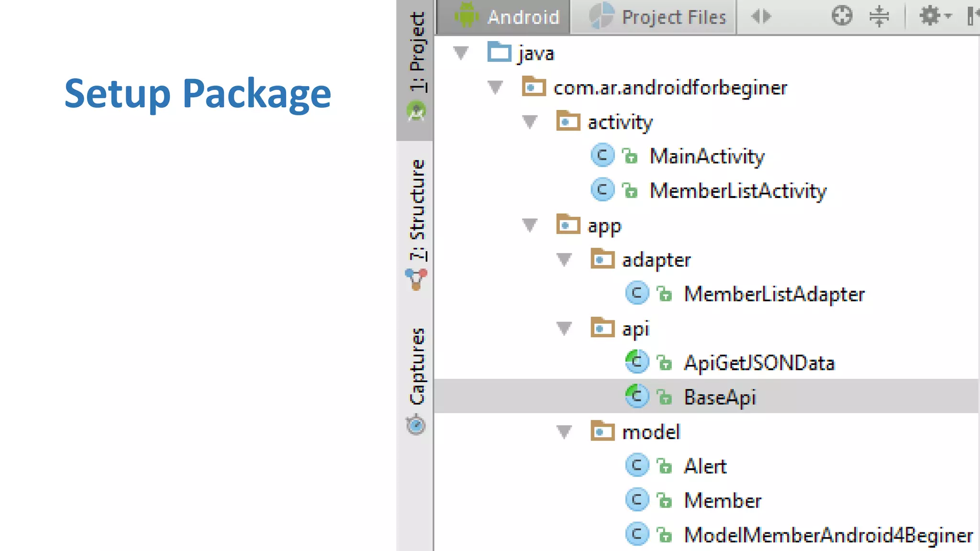The height and width of the screenshot is (551, 980).
Task: Select the MainActivity class row
Action: [707, 156]
